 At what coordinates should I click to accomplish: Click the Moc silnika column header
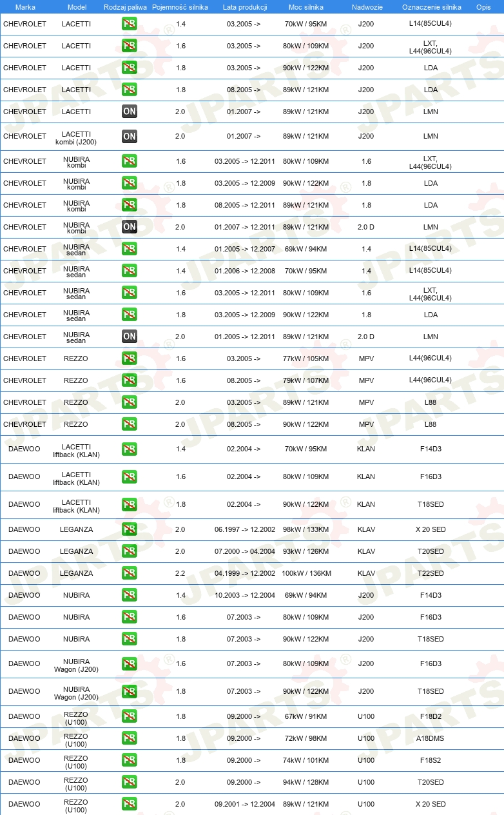306,7
